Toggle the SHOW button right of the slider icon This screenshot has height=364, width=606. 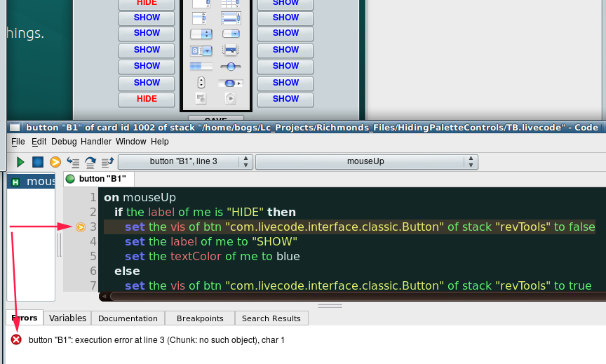click(285, 66)
